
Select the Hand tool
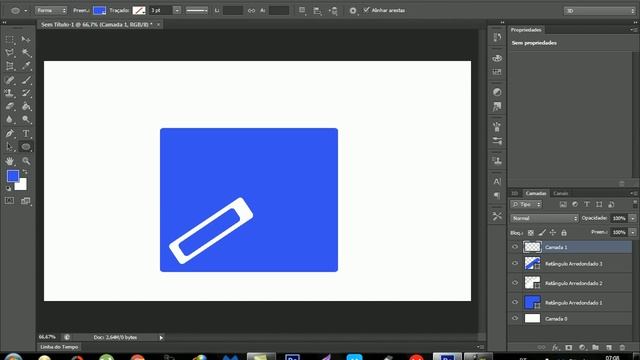tap(10, 161)
